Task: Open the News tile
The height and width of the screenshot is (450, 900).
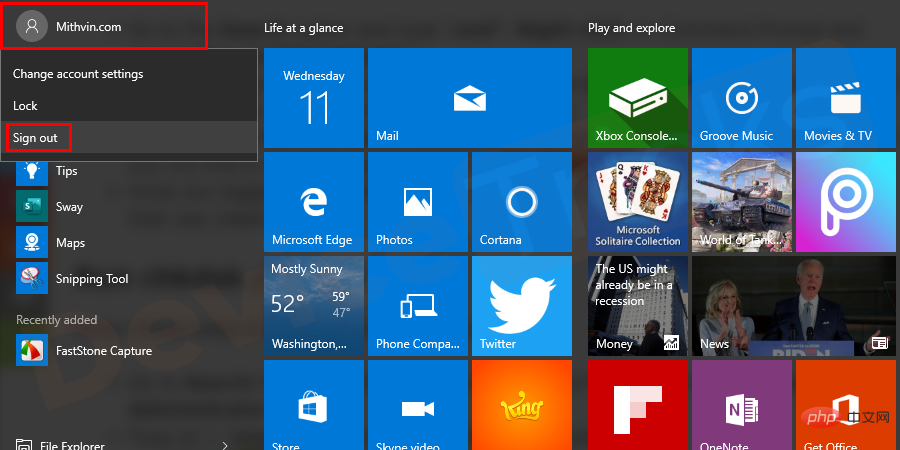Action: click(x=793, y=306)
